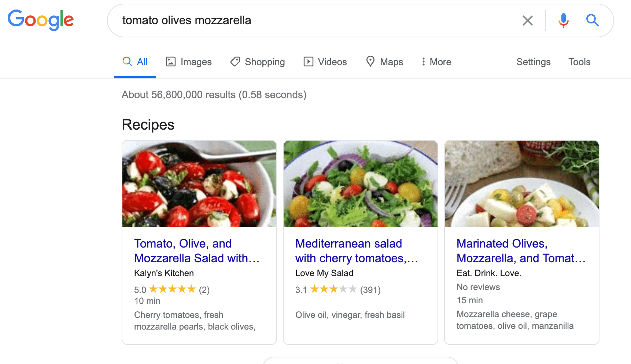Switch to the Shopping tab label
The image size is (631, 364).
tap(265, 62)
